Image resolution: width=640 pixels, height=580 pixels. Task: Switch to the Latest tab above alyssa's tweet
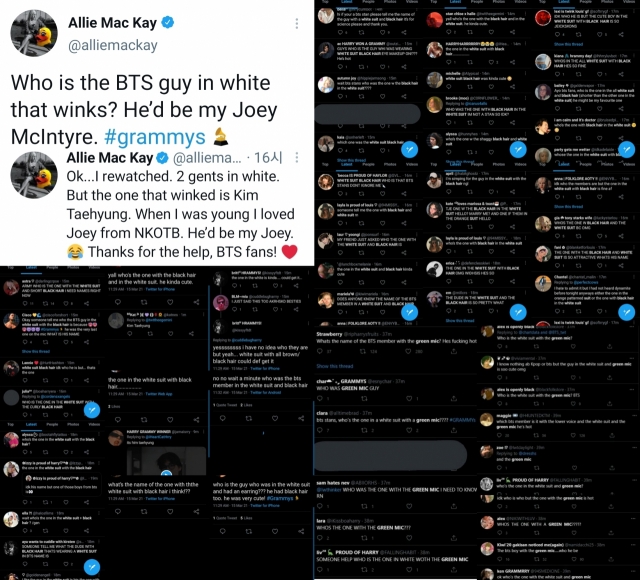(x=31, y=424)
